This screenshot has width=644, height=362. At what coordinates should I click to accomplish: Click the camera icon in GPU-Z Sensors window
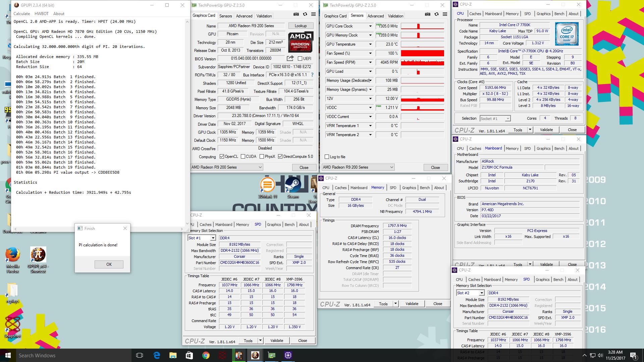point(428,14)
